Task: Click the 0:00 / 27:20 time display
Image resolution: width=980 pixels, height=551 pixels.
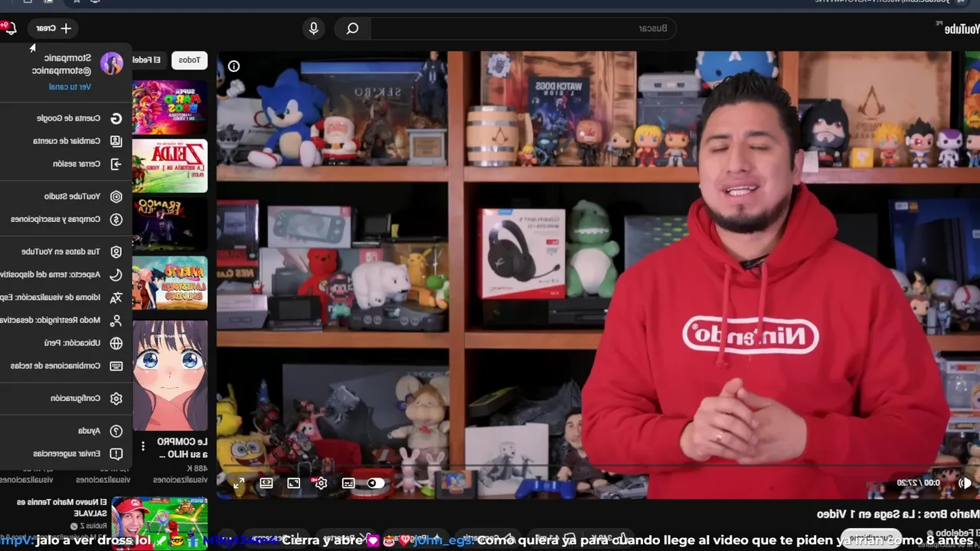Action: pos(919,483)
